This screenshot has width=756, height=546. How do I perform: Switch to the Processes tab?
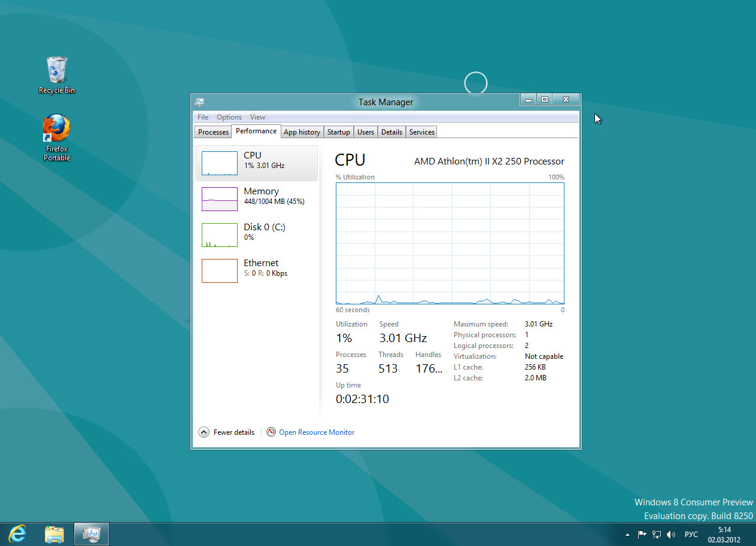tap(213, 132)
